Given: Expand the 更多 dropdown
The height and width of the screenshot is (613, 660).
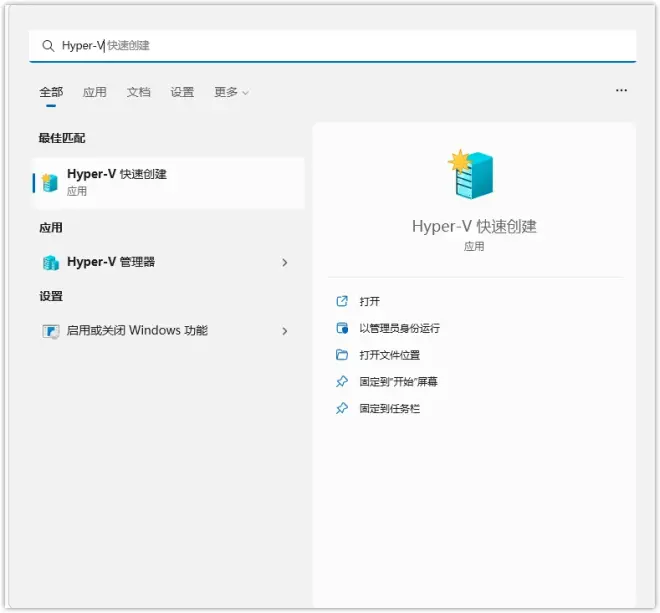Looking at the screenshot, I should click(x=231, y=92).
